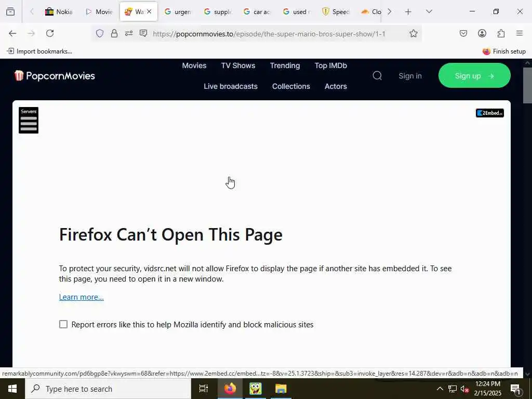Click the PopcornMovies logo
The image size is (532, 399).
point(55,76)
